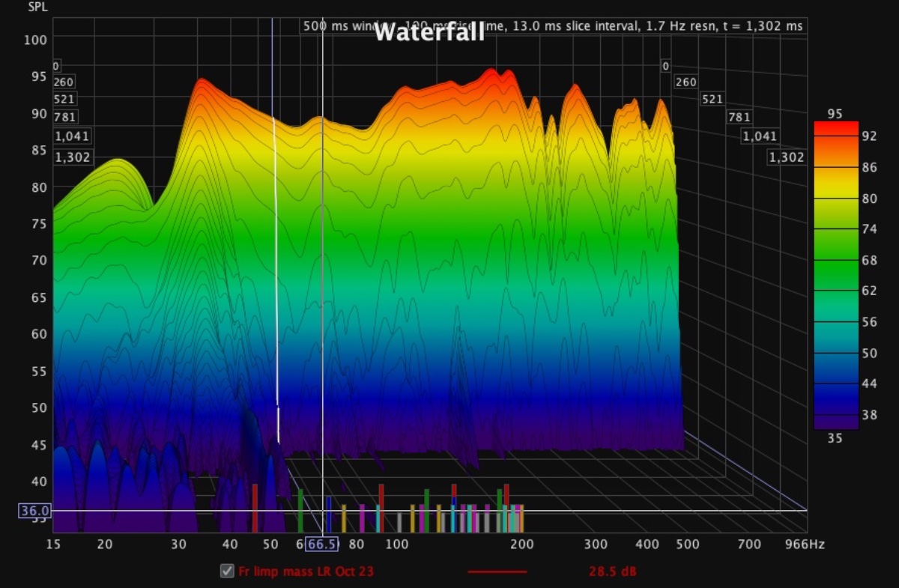Click the 521 time label on right
899x588 pixels.
click(x=712, y=99)
